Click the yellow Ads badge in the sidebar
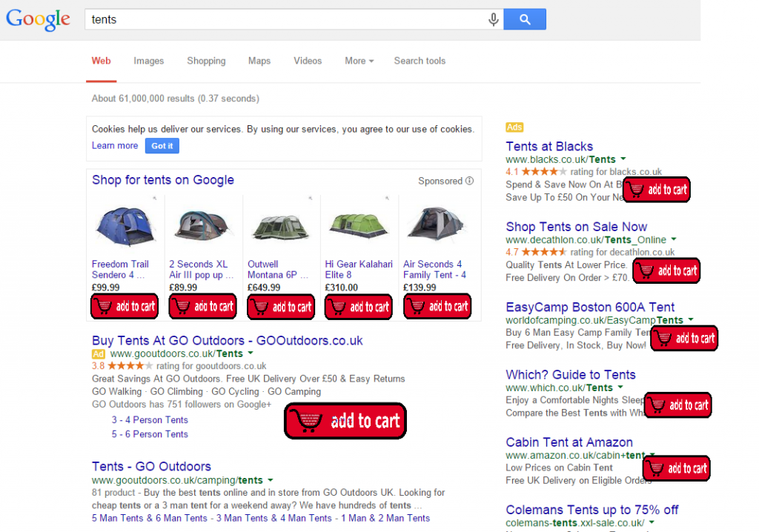This screenshot has width=759, height=532. [514, 127]
